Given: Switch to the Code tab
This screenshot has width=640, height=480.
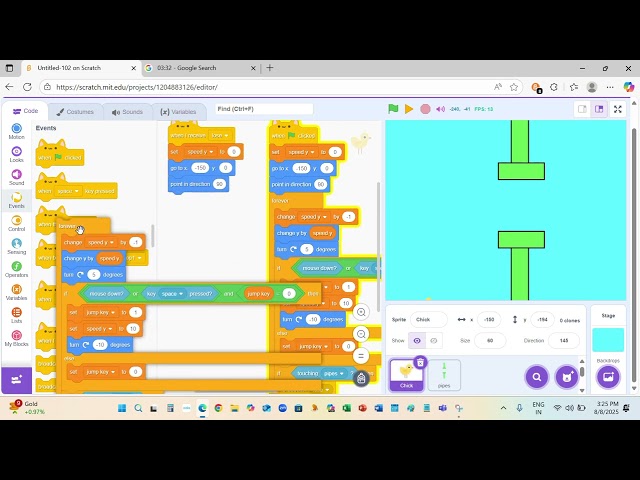Looking at the screenshot, I should [25, 111].
